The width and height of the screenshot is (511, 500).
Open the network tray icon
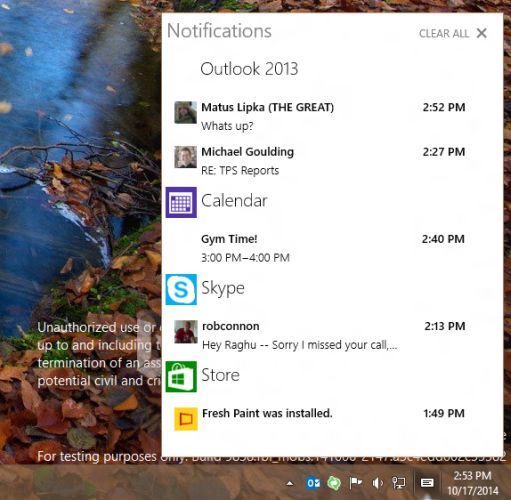(399, 483)
